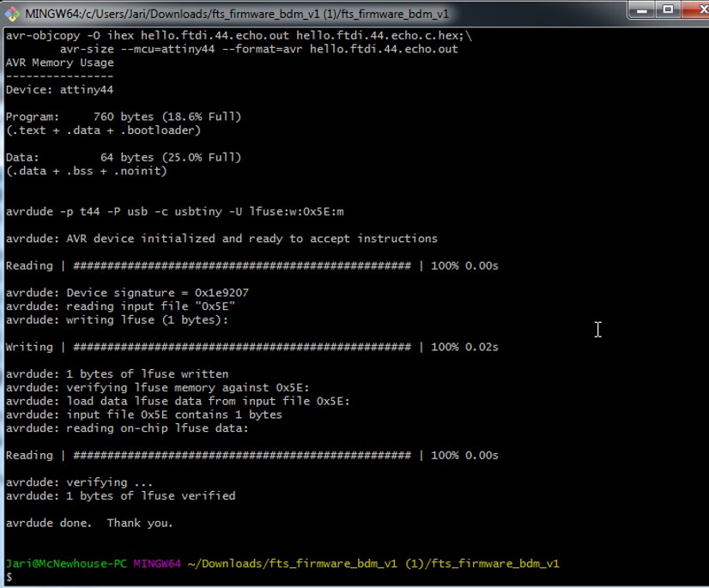Click the avrdude -p t44 command line
This screenshot has height=588, width=709.
tap(174, 212)
